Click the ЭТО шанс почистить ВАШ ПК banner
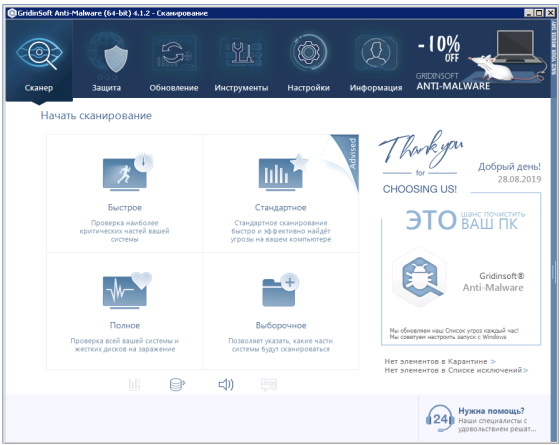Screen dimensions: 560x445 (x=465, y=220)
